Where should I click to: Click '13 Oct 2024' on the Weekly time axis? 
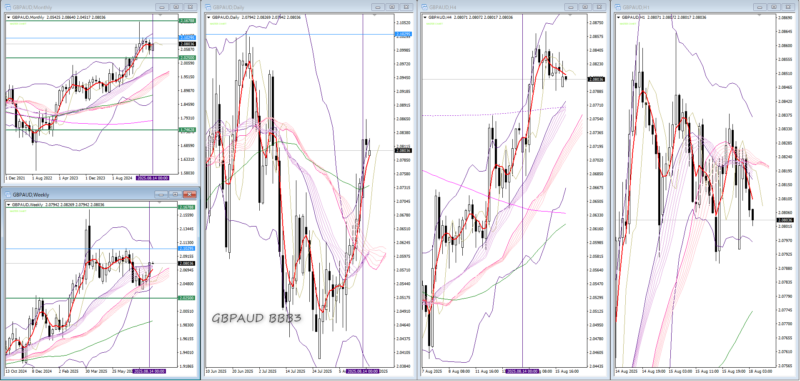click(x=15, y=371)
